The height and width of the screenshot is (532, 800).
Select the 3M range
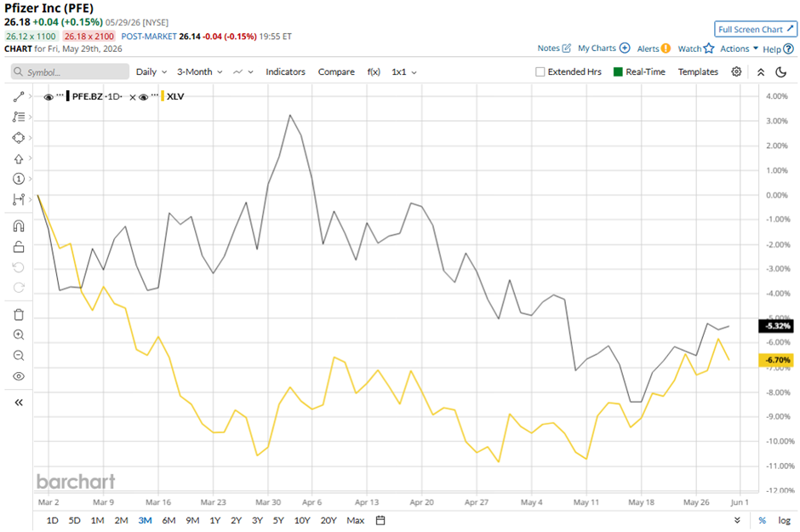point(145,520)
